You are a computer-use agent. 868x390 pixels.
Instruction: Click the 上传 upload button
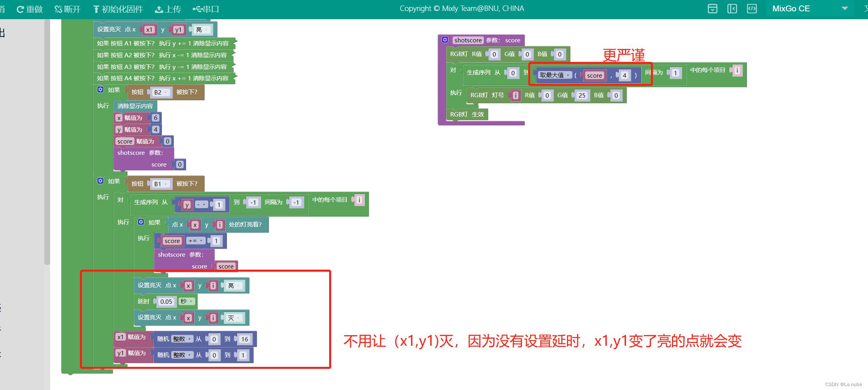[x=168, y=9]
